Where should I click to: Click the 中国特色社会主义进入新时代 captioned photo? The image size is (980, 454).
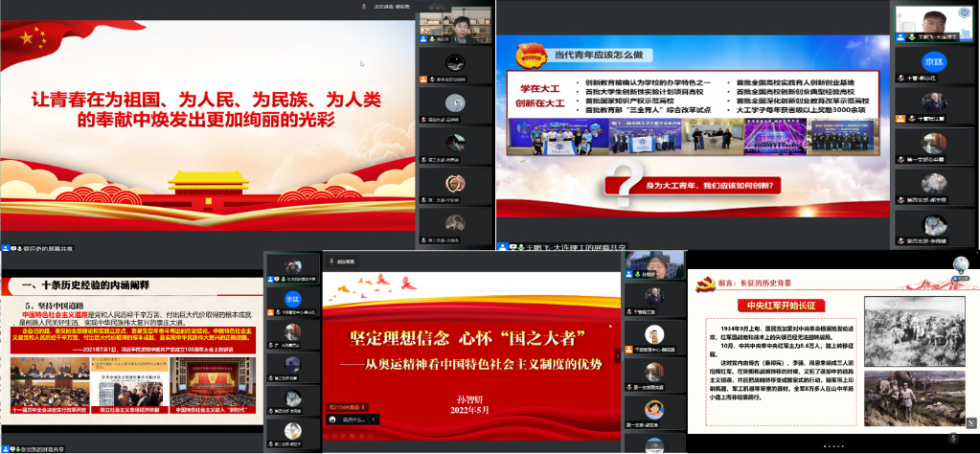[213, 385]
